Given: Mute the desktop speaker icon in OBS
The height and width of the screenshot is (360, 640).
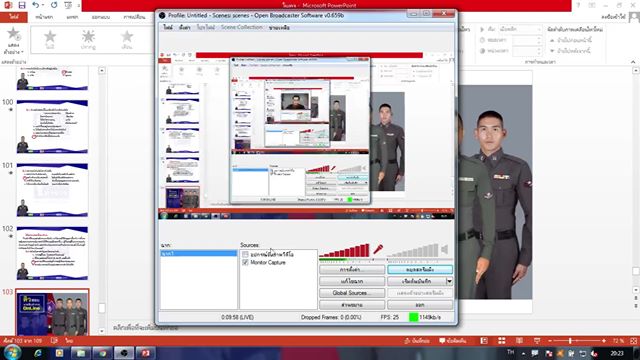Looking at the screenshot, I should point(444,249).
